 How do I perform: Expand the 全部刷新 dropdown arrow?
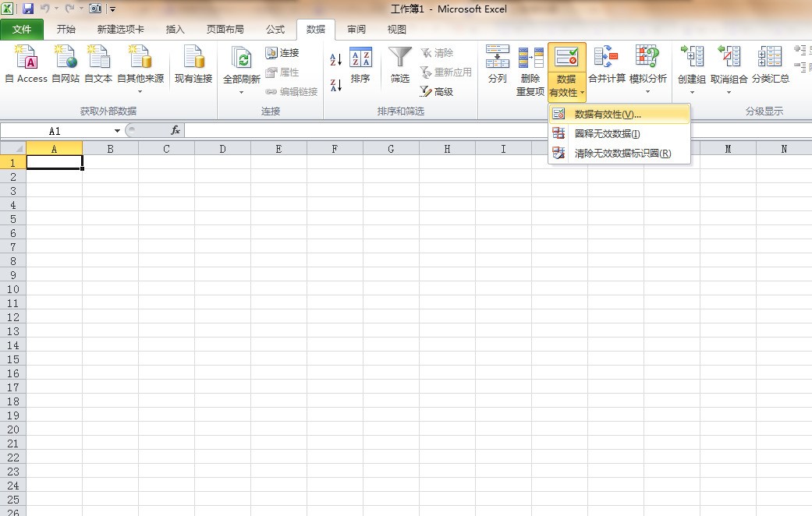point(242,92)
